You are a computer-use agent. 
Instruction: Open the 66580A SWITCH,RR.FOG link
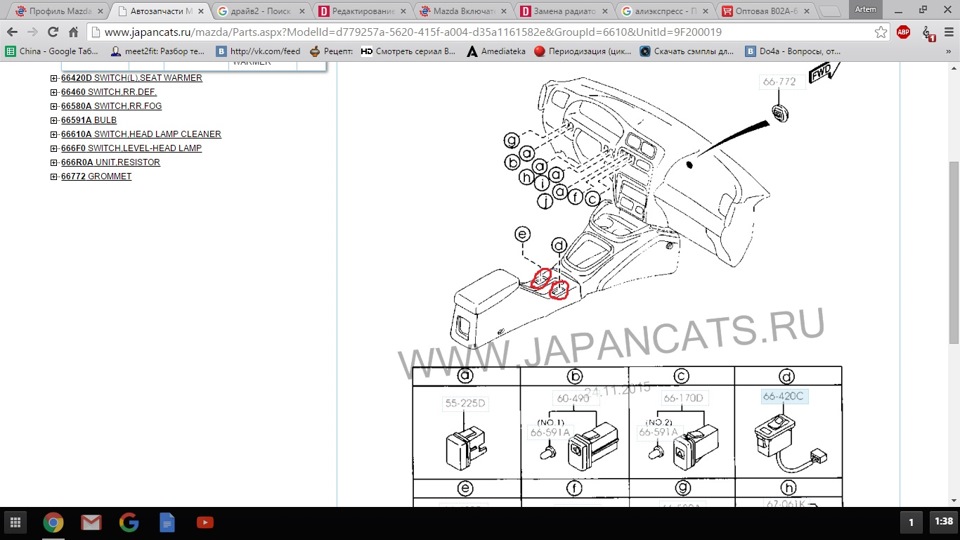point(111,106)
